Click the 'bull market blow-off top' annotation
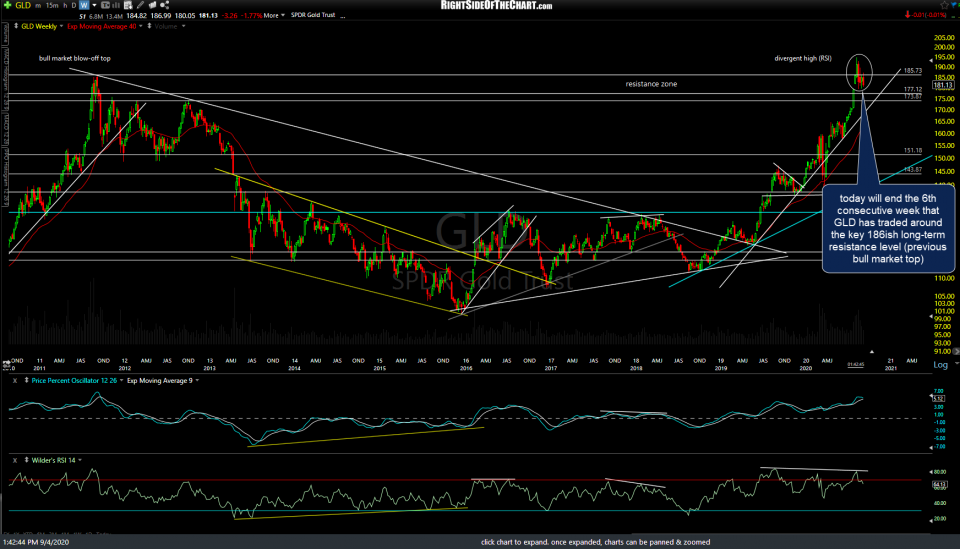960x549 pixels. click(75, 59)
